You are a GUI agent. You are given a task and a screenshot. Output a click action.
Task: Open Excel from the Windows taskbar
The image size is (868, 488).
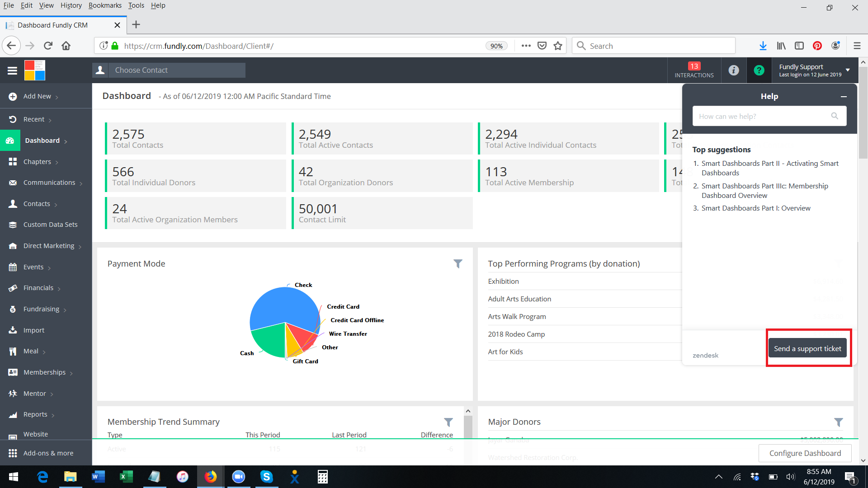point(126,477)
